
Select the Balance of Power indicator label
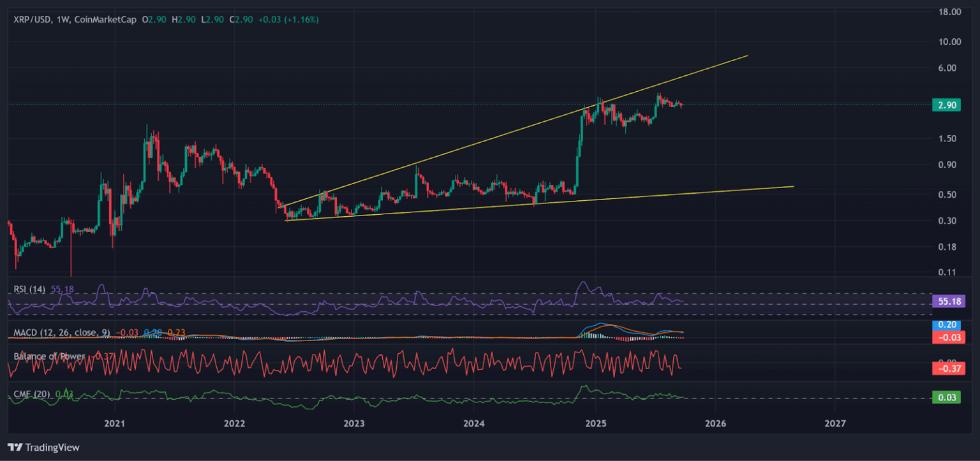pyautogui.click(x=49, y=356)
